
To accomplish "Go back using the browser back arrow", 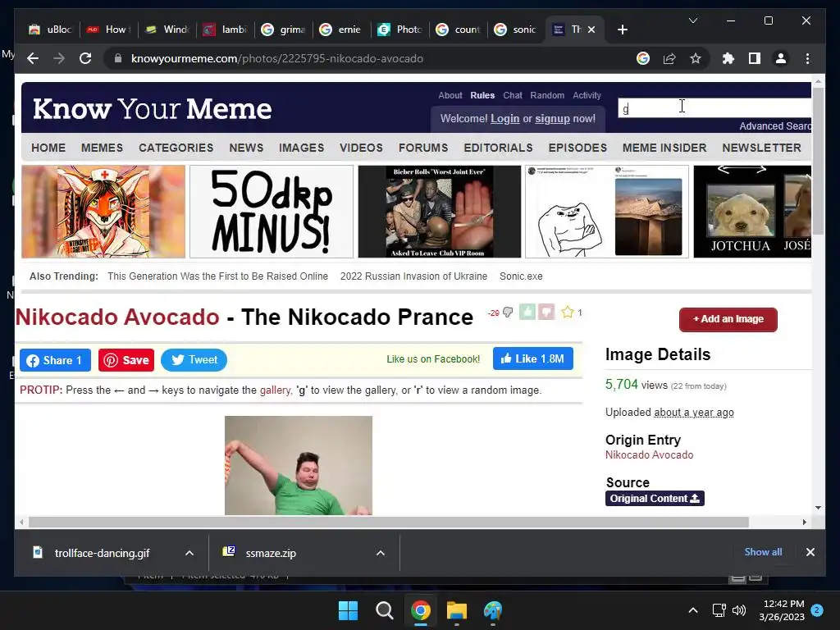I will [33, 58].
